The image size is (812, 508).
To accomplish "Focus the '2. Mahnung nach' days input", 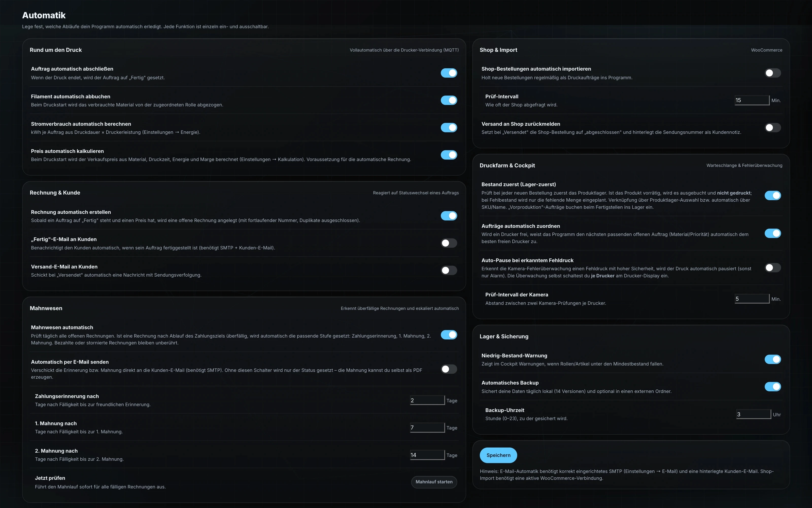I will pos(427,455).
